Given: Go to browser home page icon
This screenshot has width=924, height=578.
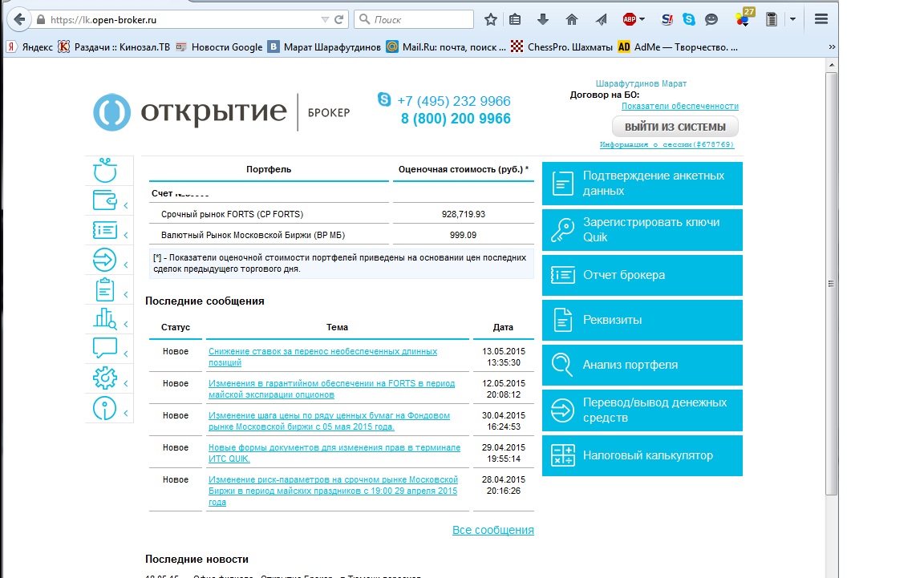Looking at the screenshot, I should pyautogui.click(x=571, y=19).
